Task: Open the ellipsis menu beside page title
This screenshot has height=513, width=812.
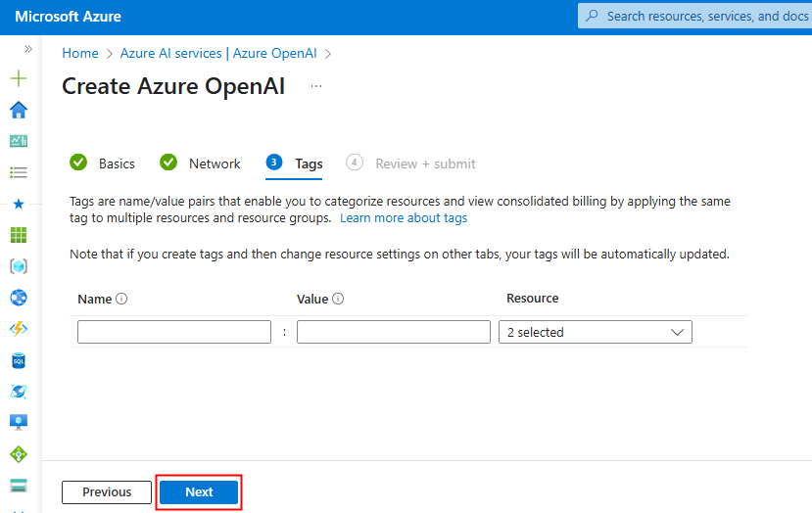Action: [x=316, y=86]
